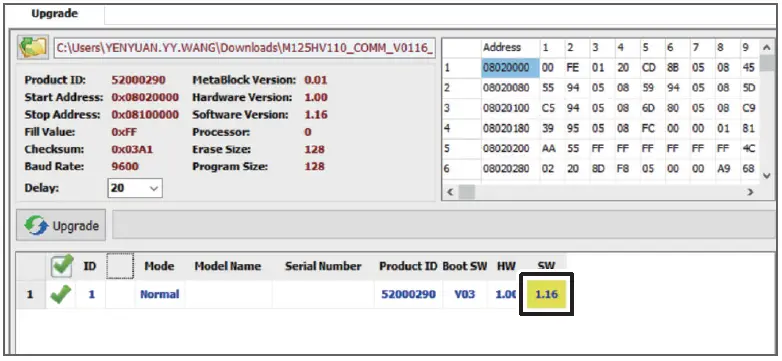
Task: Select the yellow SW version cell 1.16
Action: (x=546, y=294)
